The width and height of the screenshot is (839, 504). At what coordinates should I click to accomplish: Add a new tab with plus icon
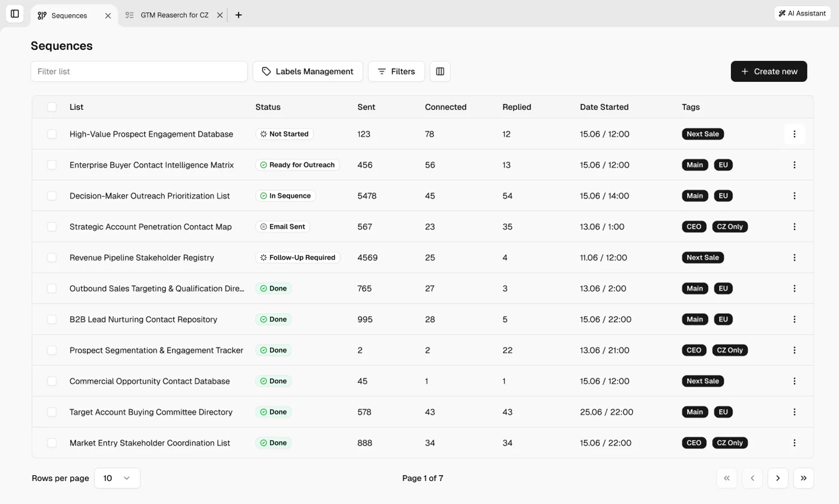coord(239,15)
